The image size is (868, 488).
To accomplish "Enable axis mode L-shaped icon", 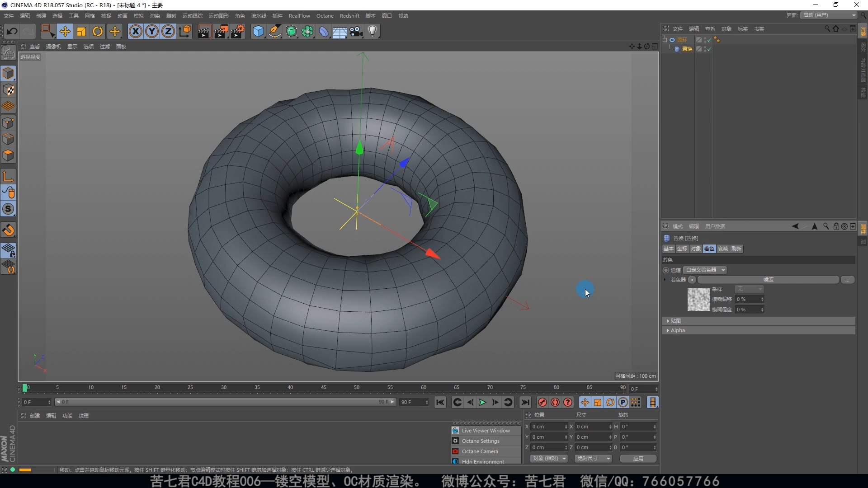I will tap(8, 176).
